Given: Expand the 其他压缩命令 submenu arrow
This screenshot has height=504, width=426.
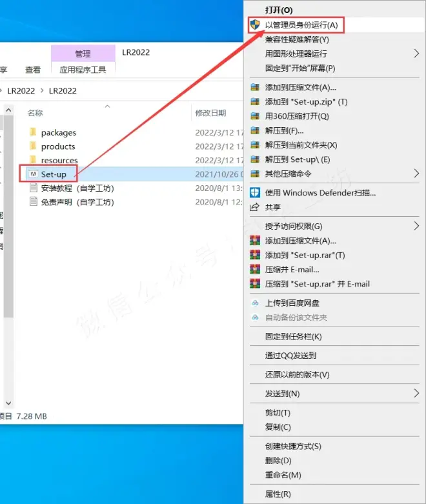Looking at the screenshot, I should (x=416, y=174).
